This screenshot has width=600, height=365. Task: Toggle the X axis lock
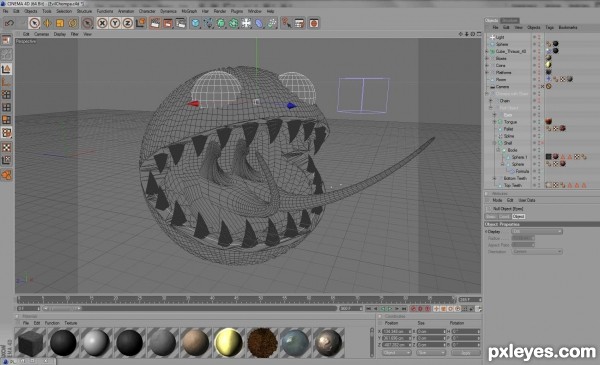tap(102, 23)
